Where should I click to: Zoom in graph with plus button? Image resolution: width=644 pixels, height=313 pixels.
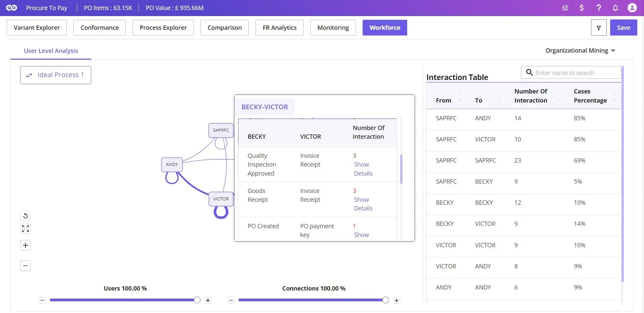pyautogui.click(x=25, y=245)
